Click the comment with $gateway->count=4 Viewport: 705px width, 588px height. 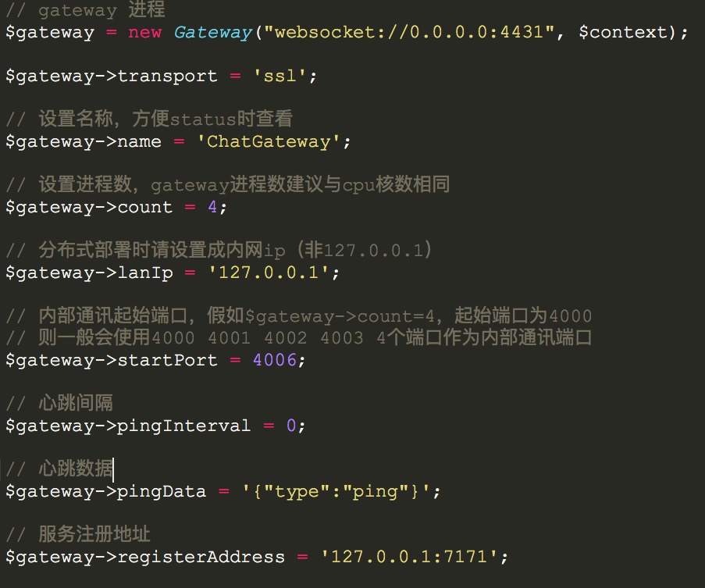(x=298, y=315)
